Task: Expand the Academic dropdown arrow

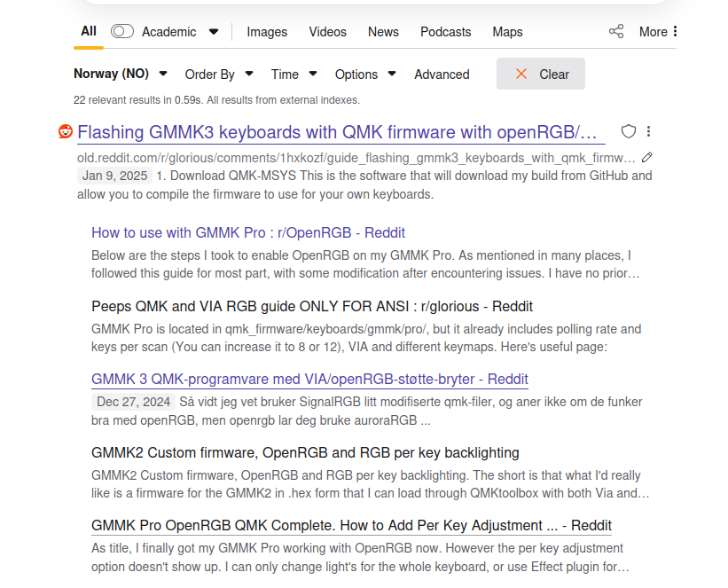Action: coord(214,32)
